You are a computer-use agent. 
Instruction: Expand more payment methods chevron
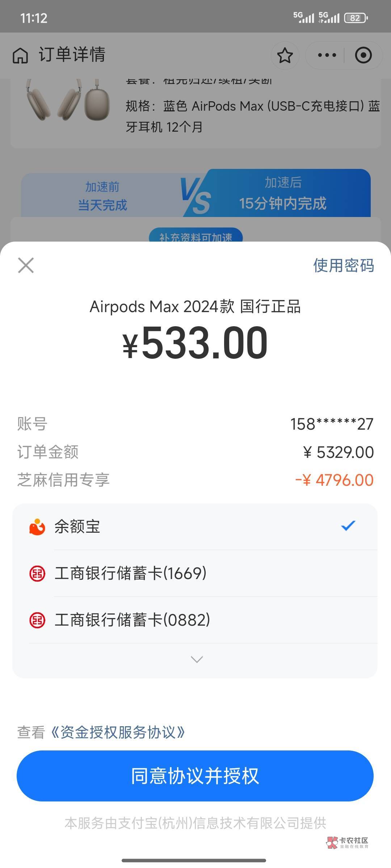click(x=196, y=659)
